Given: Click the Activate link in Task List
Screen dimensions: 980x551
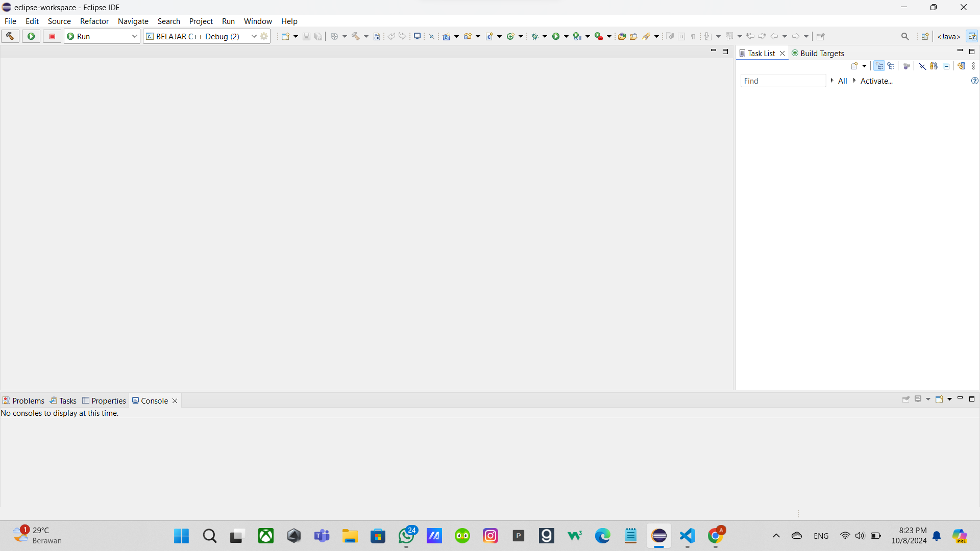Looking at the screenshot, I should pyautogui.click(x=876, y=81).
